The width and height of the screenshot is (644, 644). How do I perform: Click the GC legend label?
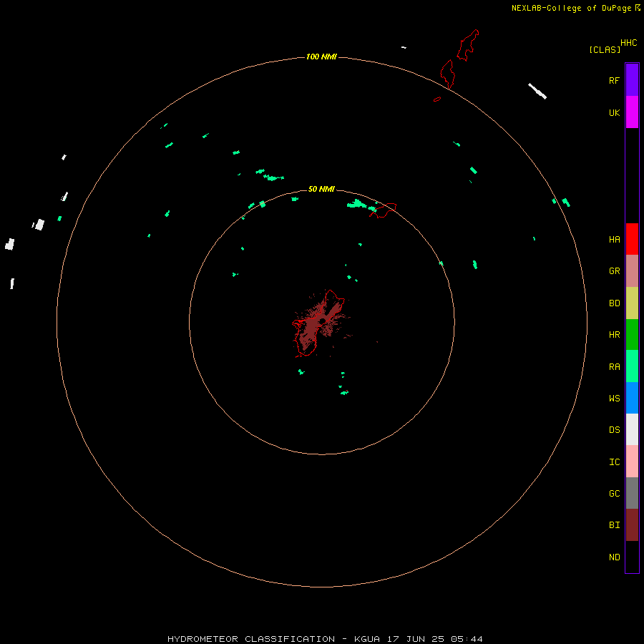click(x=614, y=493)
